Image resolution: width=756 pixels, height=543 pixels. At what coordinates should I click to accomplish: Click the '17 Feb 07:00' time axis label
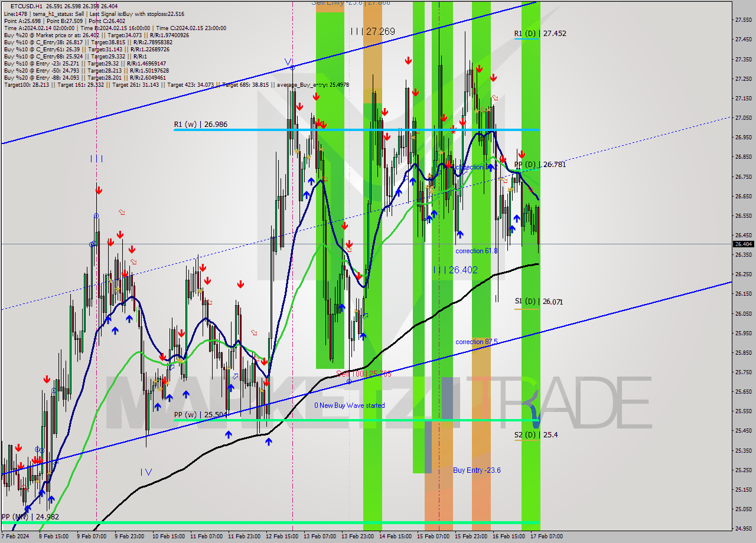coord(547,537)
